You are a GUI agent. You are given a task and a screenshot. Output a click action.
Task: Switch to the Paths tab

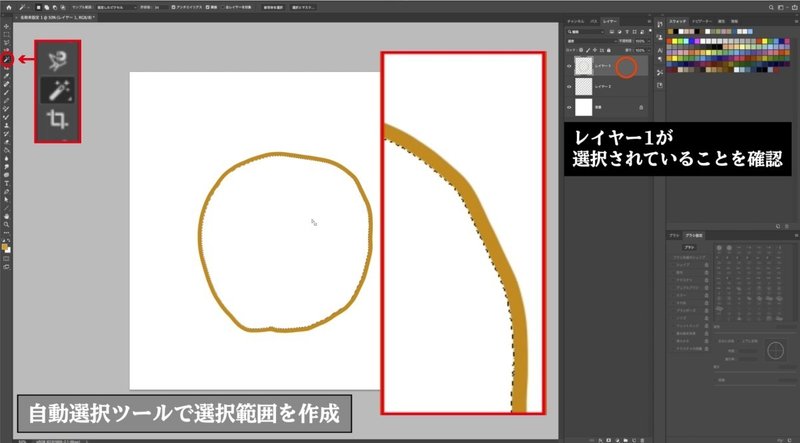point(593,21)
